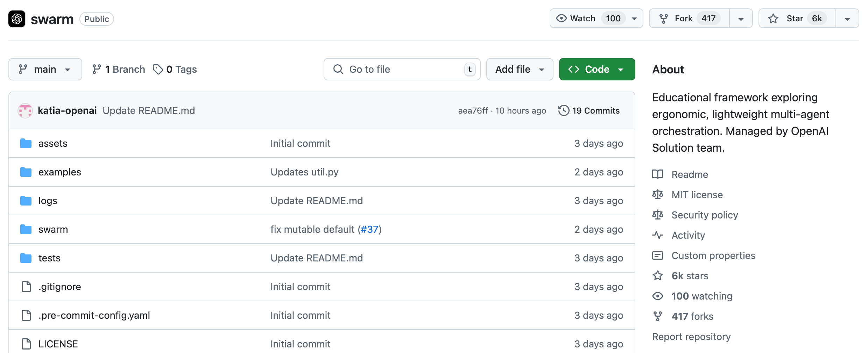Click the history clock icon by Commits
This screenshot has height=353, width=868.
(564, 110)
